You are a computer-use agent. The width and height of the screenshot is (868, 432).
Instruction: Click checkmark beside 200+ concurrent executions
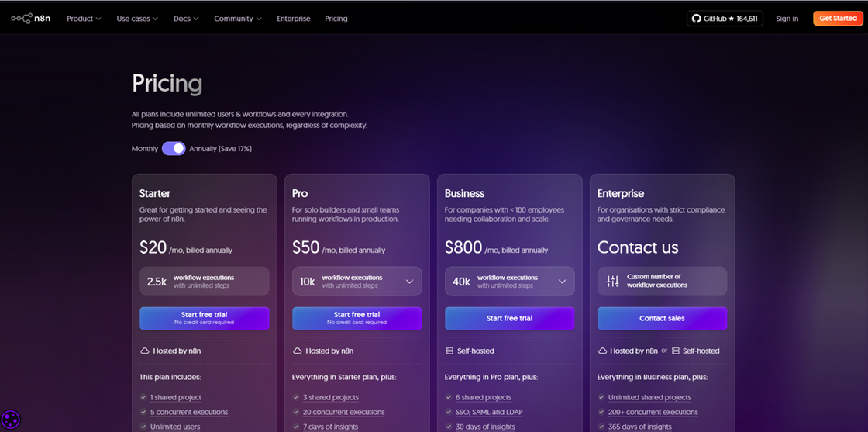tap(601, 412)
